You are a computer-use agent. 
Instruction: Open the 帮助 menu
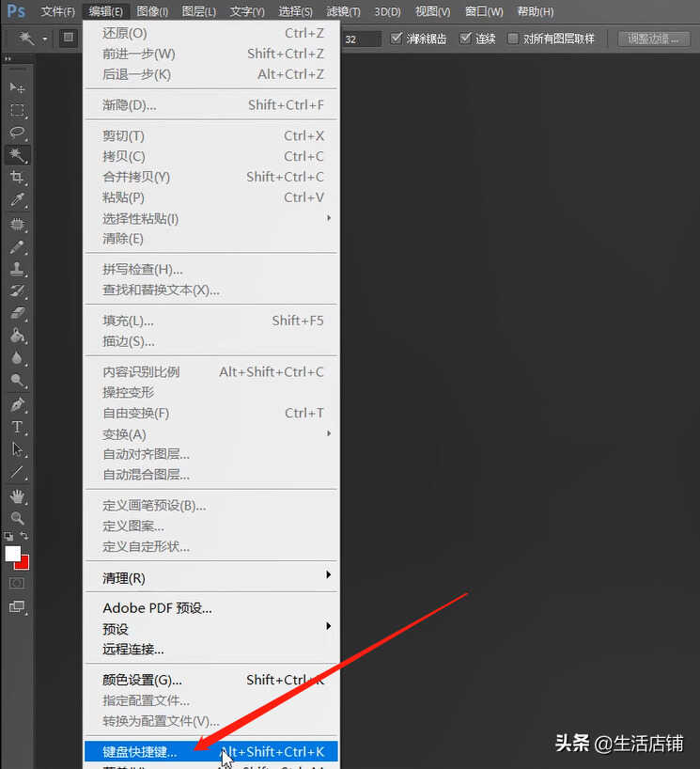[x=536, y=11]
